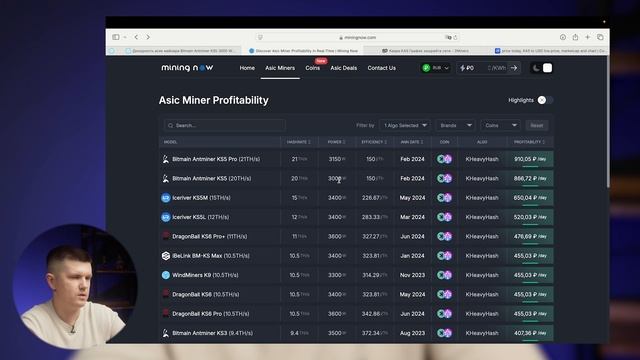The height and width of the screenshot is (360, 640).
Task: Open the Asic Miners menu item
Action: pos(280,68)
